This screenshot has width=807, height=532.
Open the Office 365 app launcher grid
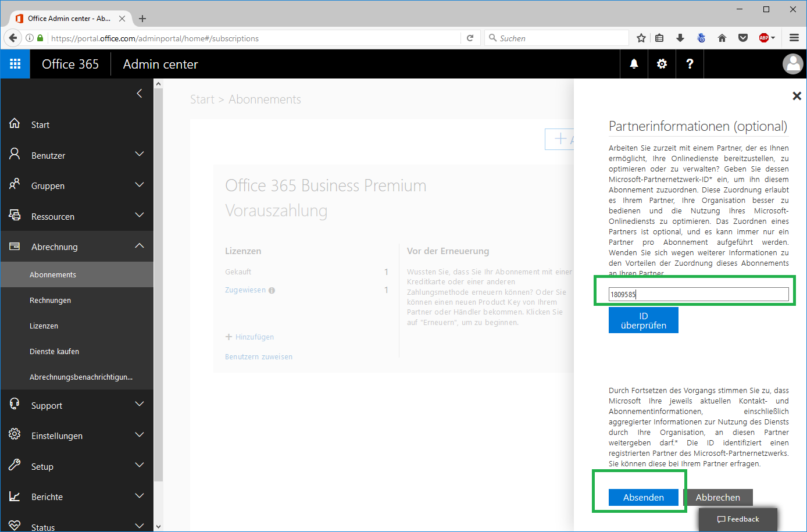(x=15, y=64)
